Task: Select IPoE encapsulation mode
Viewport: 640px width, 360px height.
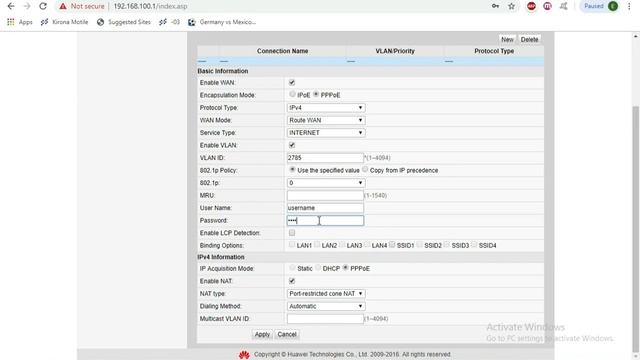Action: click(292, 94)
